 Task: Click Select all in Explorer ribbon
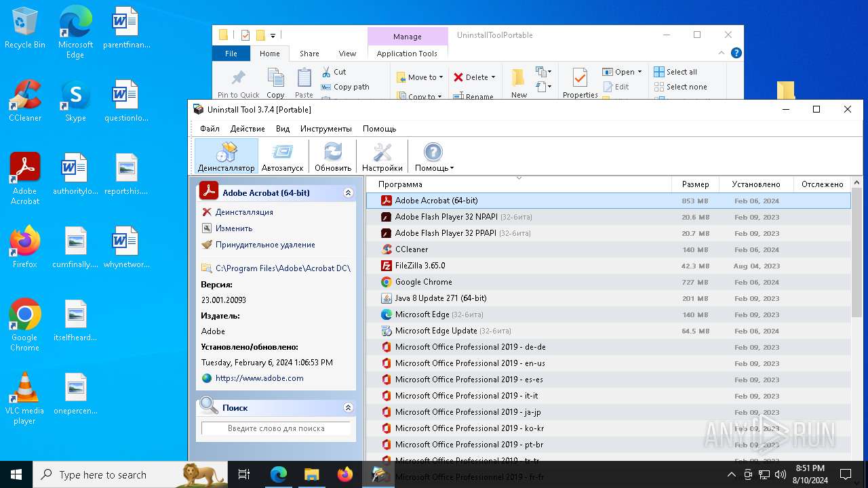[675, 72]
